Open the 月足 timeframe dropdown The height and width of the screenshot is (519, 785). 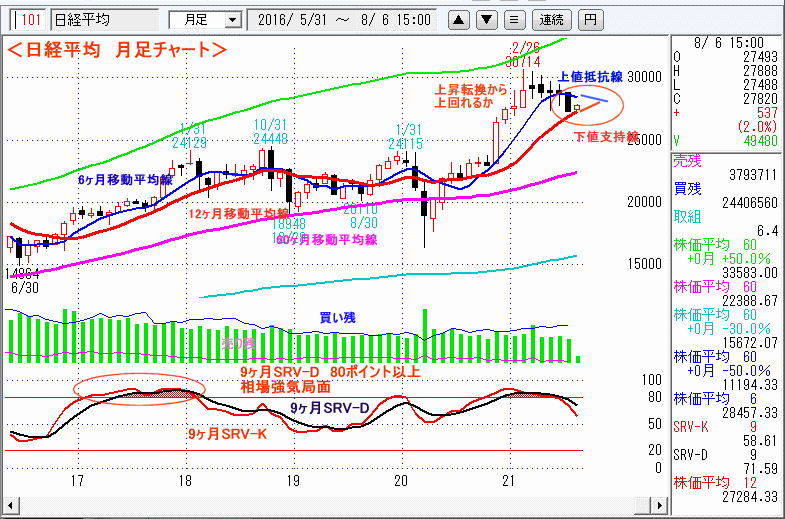coord(205,19)
